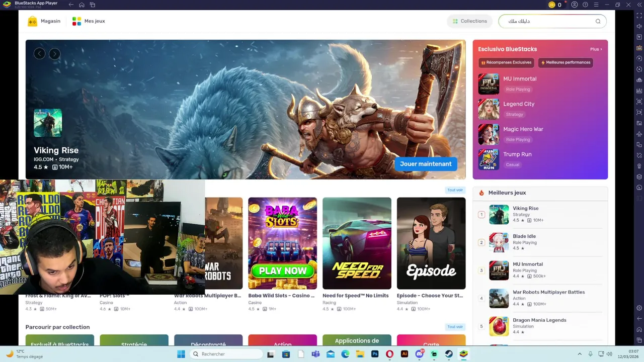The height and width of the screenshot is (362, 644).
Task: Open the media manager folder icon
Action: pyautogui.click(x=639, y=123)
